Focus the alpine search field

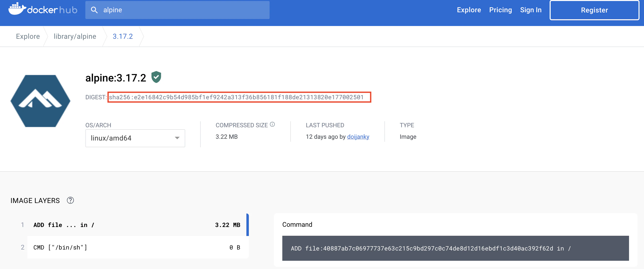click(x=177, y=10)
